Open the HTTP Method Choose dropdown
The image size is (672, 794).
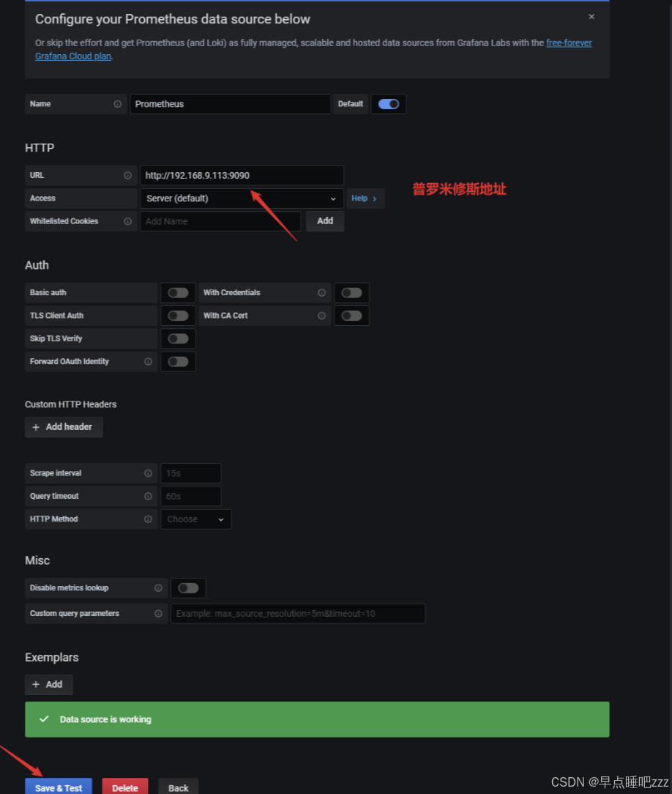pos(196,519)
